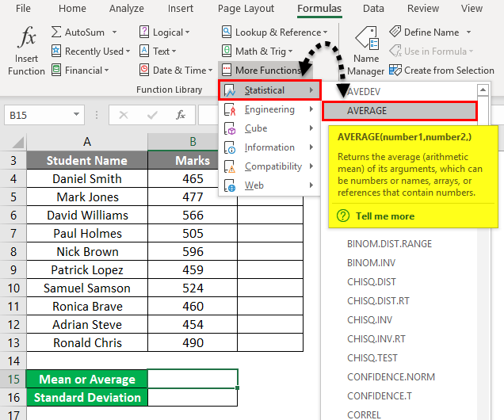This screenshot has height=420, width=504.
Task: Click the Define Name tag icon
Action: [395, 32]
